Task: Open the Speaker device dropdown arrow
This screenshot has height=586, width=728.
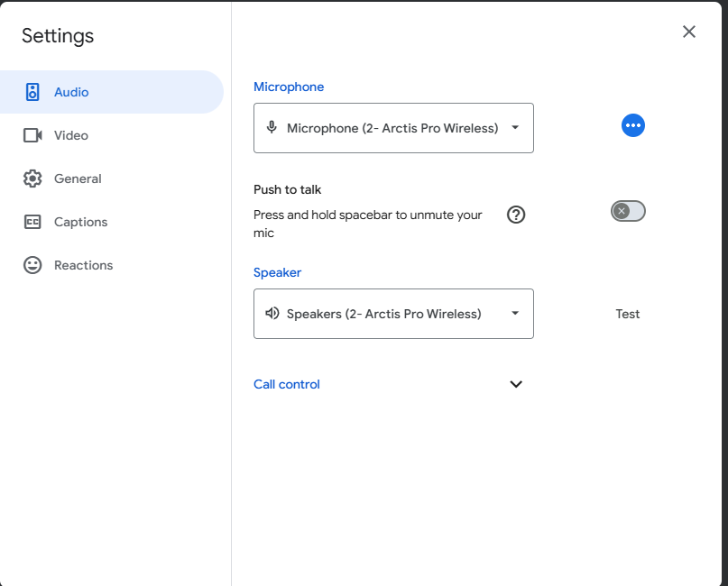Action: point(515,314)
